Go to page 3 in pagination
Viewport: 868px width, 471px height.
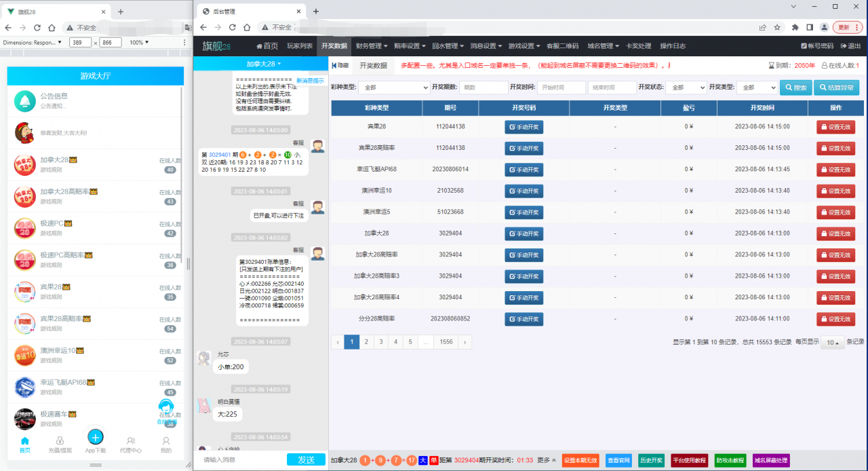[380, 342]
